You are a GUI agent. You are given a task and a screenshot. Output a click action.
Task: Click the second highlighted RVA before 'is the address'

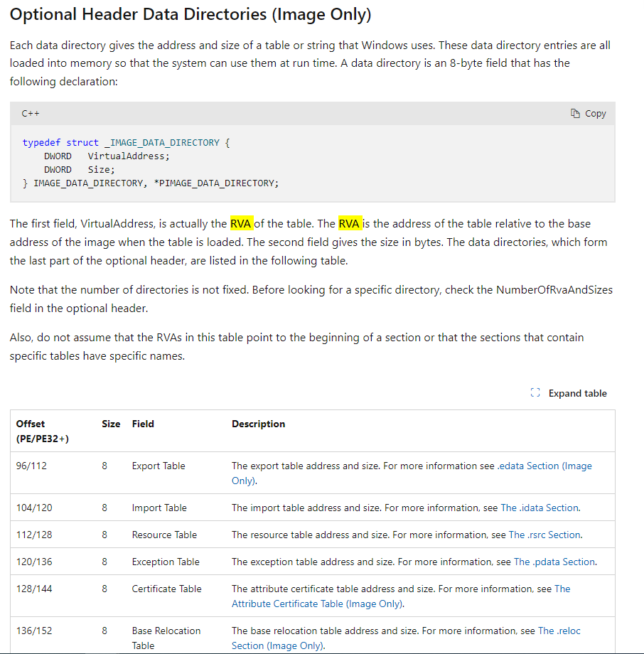(349, 223)
